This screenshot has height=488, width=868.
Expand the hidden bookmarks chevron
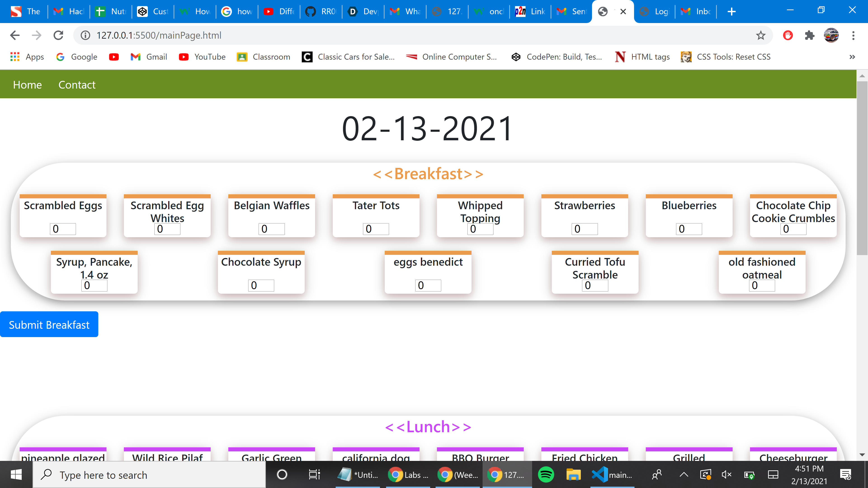852,57
